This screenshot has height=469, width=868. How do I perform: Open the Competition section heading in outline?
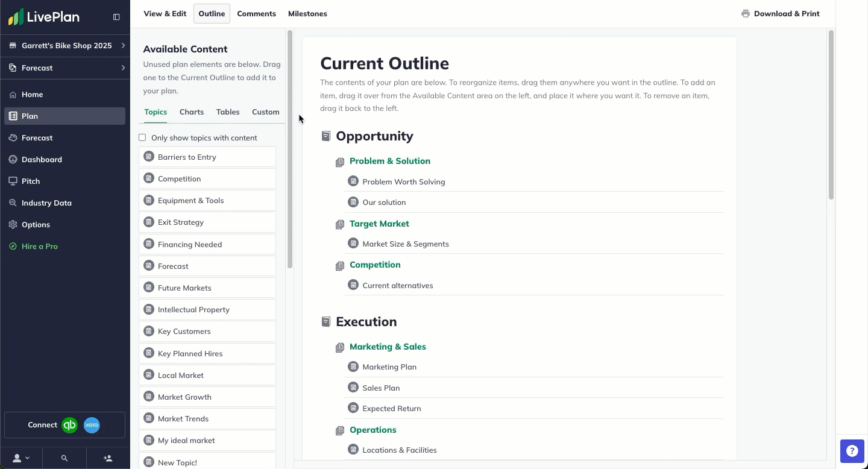point(375,265)
